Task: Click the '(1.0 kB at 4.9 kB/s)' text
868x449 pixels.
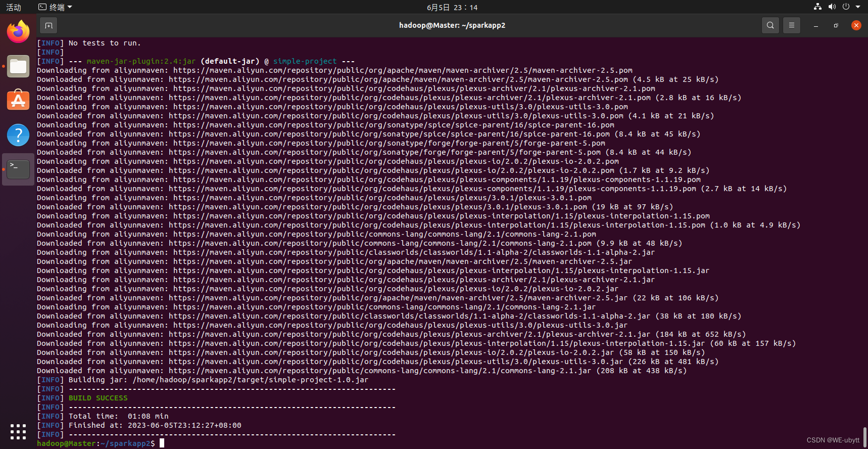Action: point(755,225)
